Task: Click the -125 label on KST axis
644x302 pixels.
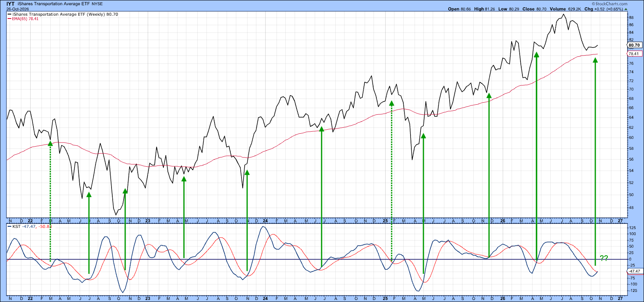Action: (633, 291)
